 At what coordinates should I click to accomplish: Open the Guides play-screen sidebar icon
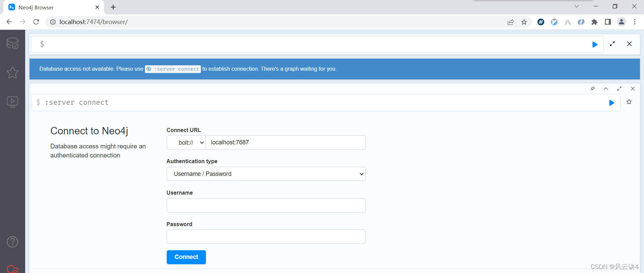click(12, 102)
